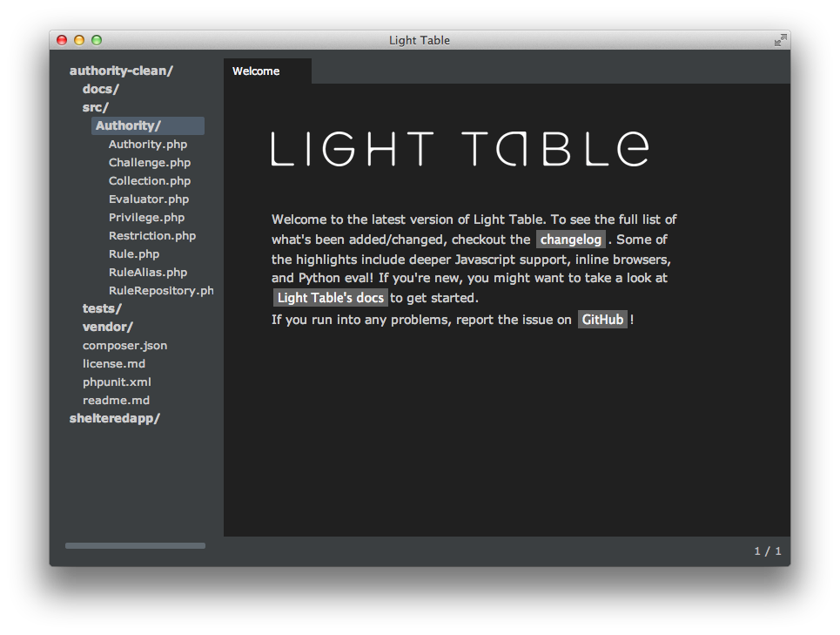The width and height of the screenshot is (840, 635).
Task: Expand the vendor/ folder
Action: (x=107, y=327)
